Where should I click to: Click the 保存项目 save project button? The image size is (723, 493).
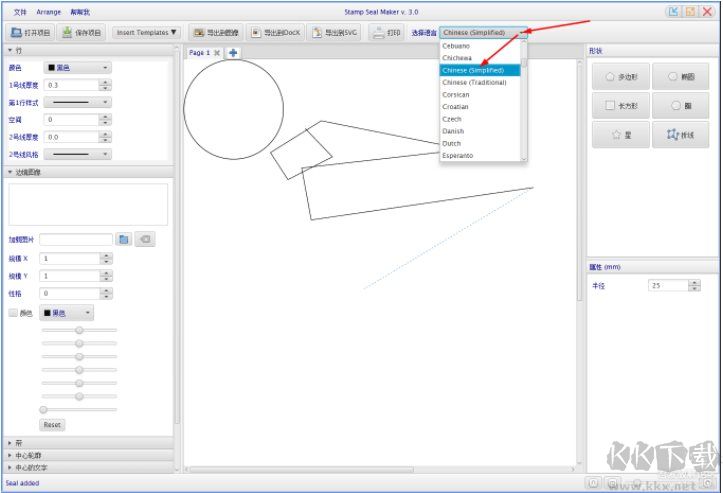[82, 33]
